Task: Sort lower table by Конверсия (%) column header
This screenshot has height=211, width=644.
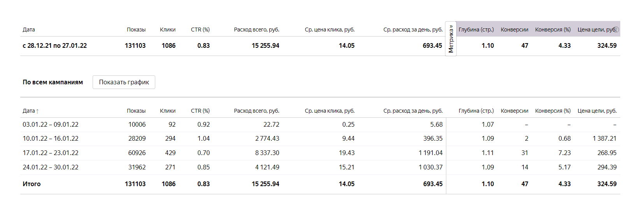Action: pos(553,111)
